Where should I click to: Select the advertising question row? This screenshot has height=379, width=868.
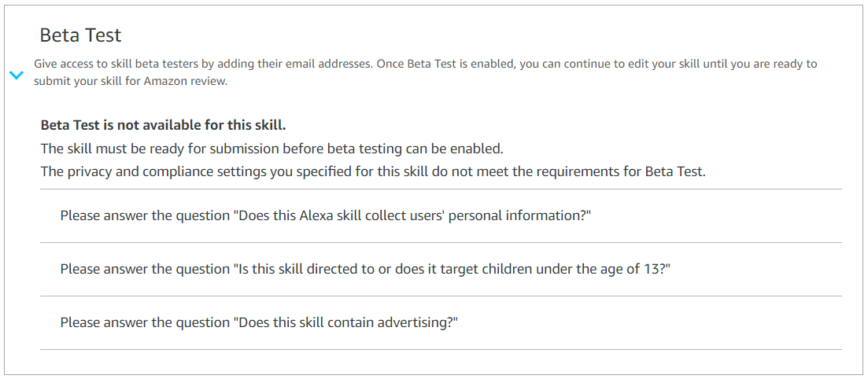tap(441, 322)
